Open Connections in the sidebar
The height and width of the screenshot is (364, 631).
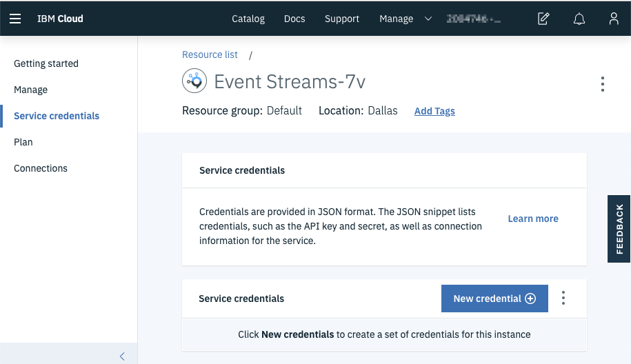point(40,168)
